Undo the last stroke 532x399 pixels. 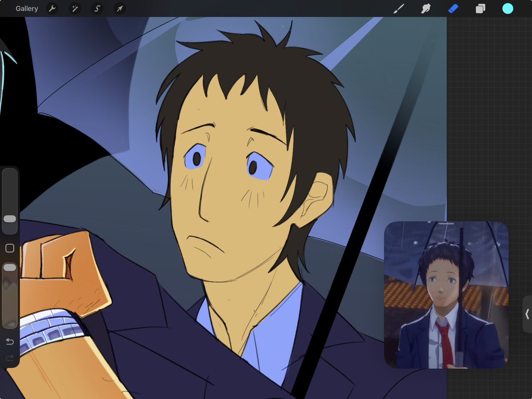tap(10, 341)
